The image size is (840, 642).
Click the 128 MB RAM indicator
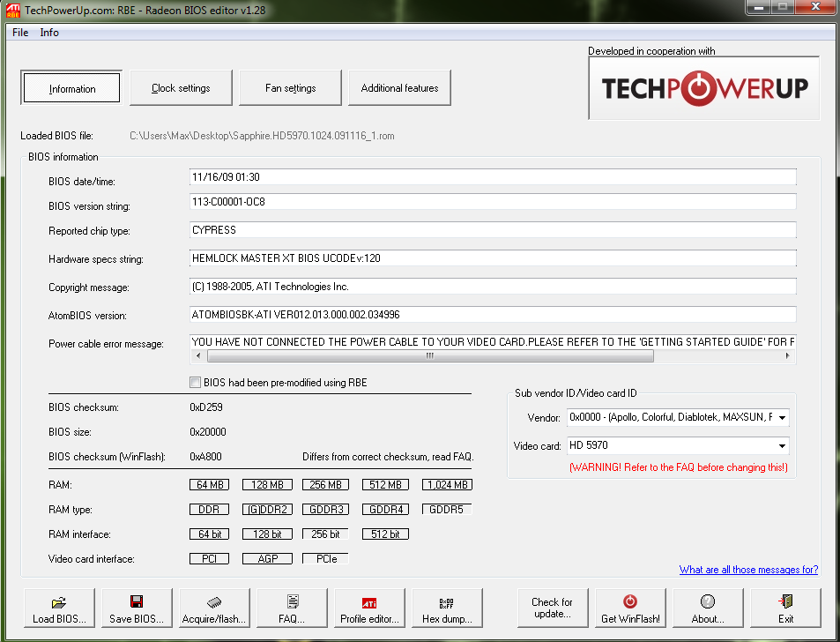tap(267, 484)
